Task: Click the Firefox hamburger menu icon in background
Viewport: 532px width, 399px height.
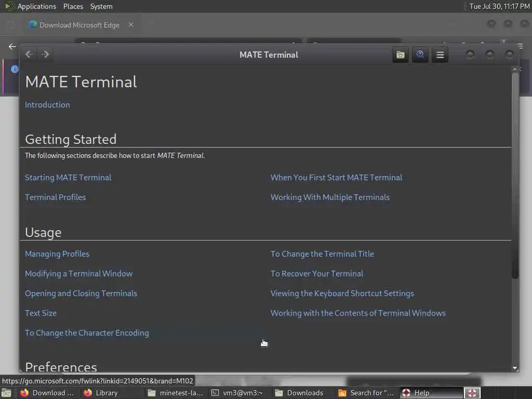Action: 520,46
